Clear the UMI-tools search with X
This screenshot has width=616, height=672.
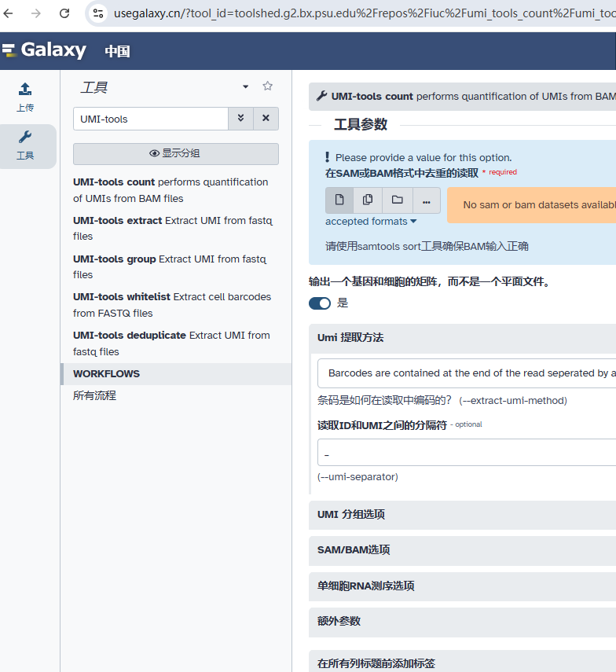266,118
